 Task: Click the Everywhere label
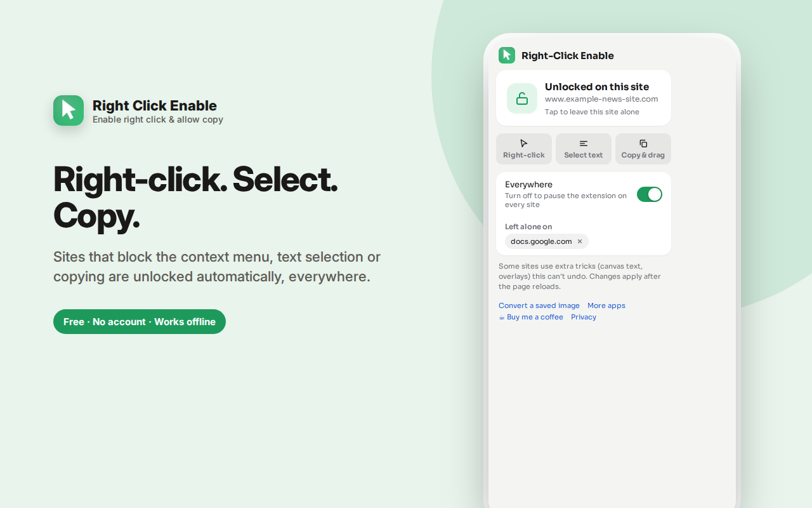(x=528, y=185)
